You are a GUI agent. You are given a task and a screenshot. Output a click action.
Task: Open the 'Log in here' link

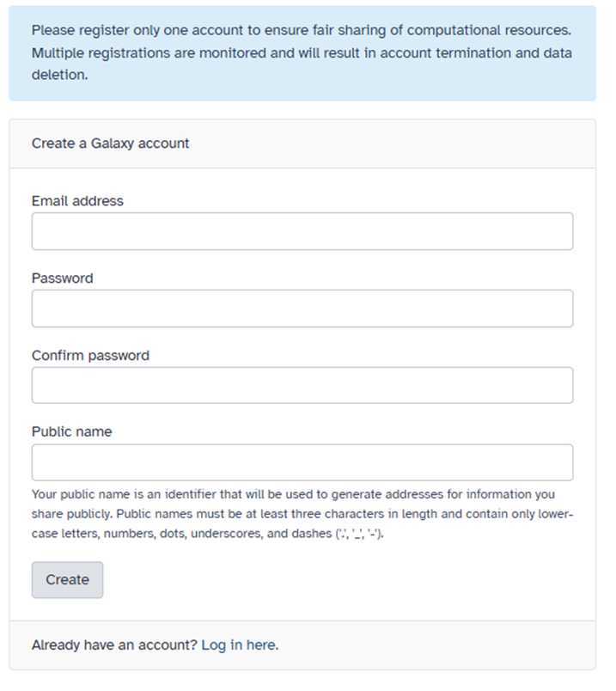coord(240,645)
